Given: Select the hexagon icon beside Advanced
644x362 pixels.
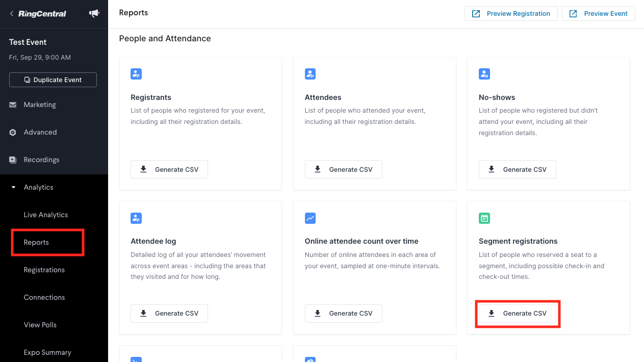Looking at the screenshot, I should click(13, 133).
